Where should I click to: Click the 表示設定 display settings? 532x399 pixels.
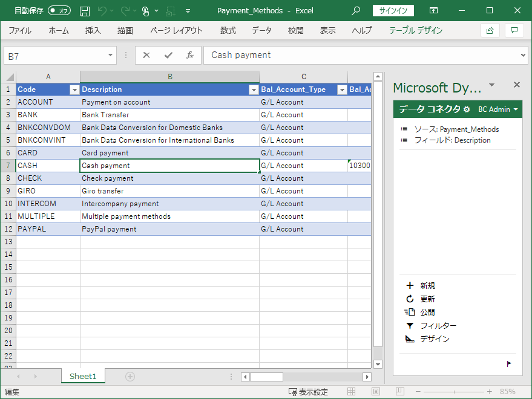pyautogui.click(x=308, y=392)
